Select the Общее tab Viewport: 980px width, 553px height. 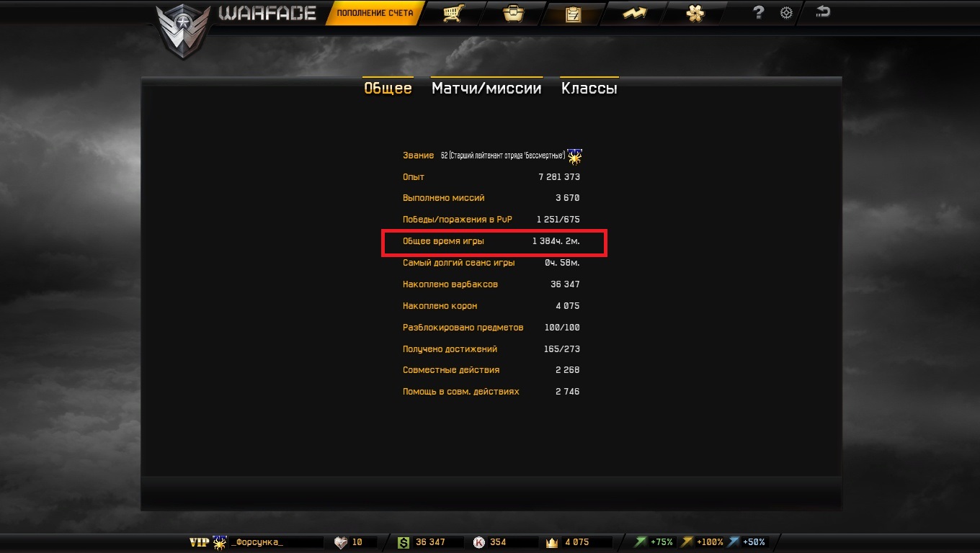[388, 89]
